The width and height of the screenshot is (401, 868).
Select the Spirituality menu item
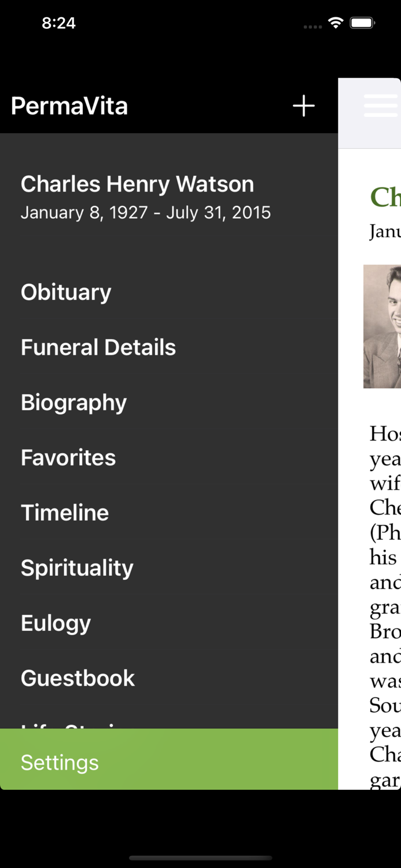[77, 568]
